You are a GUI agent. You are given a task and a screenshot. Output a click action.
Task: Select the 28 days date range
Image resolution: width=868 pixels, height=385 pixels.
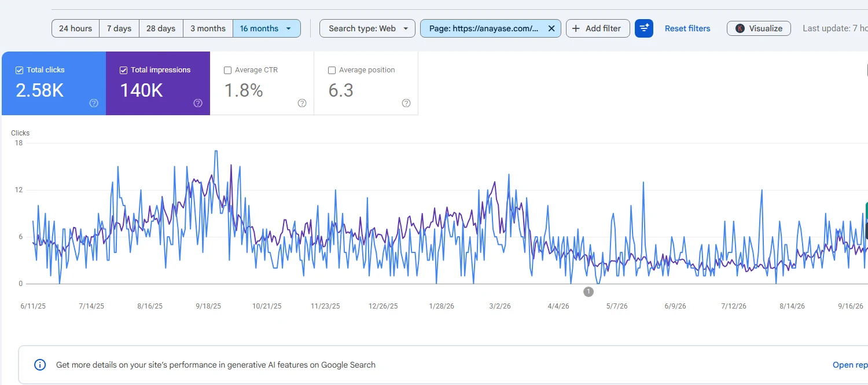point(161,28)
